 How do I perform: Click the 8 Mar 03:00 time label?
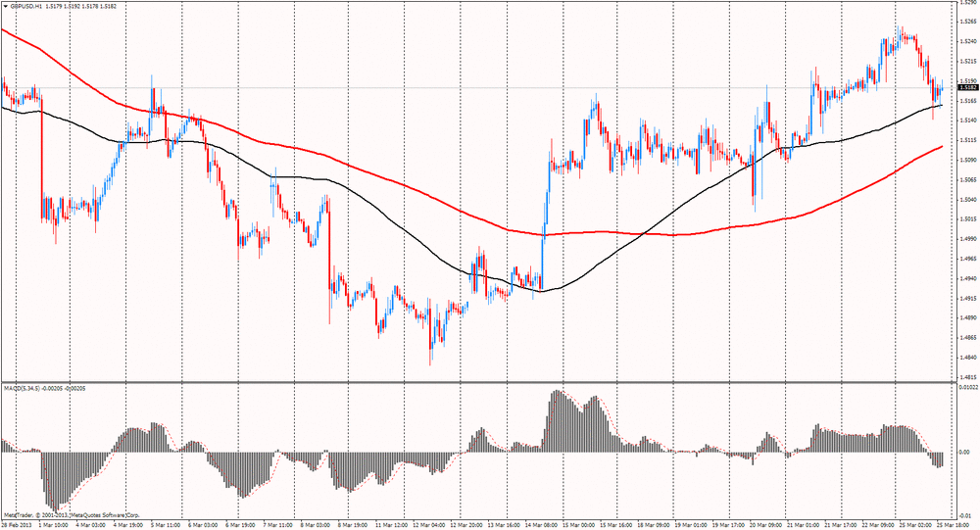coord(316,525)
